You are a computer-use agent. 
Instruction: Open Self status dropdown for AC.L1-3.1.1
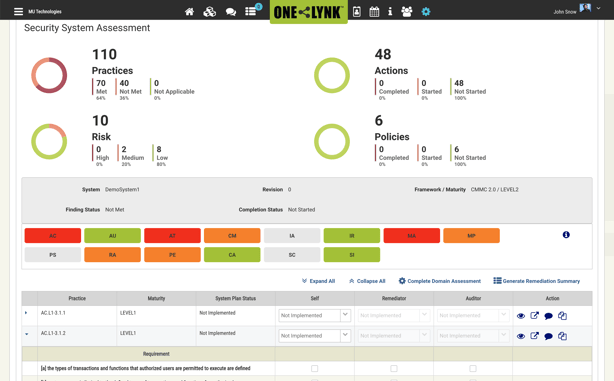click(314, 315)
